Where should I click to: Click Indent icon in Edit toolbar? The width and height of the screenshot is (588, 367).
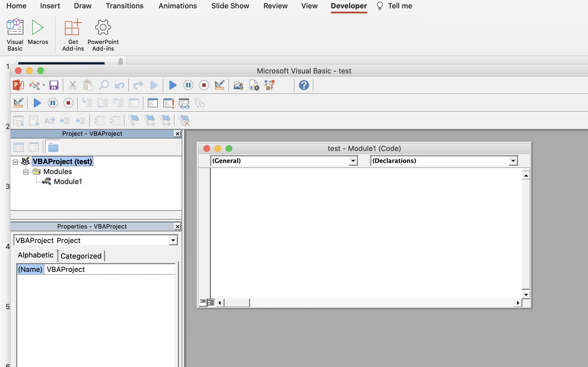(x=65, y=121)
